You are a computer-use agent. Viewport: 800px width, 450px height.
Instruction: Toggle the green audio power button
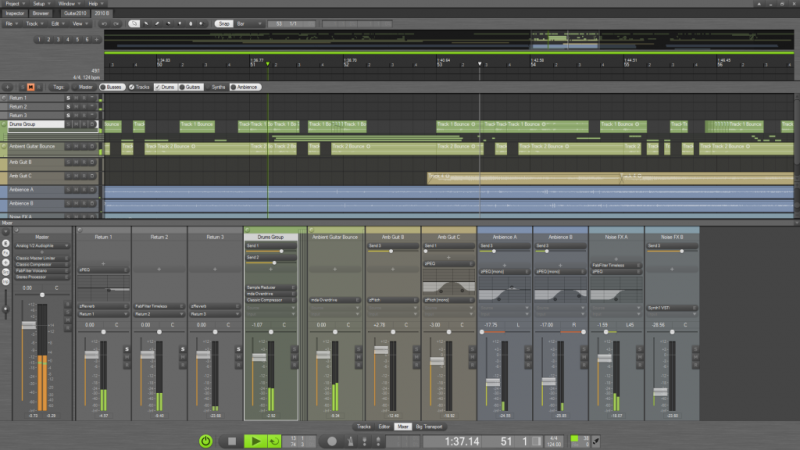[206, 441]
